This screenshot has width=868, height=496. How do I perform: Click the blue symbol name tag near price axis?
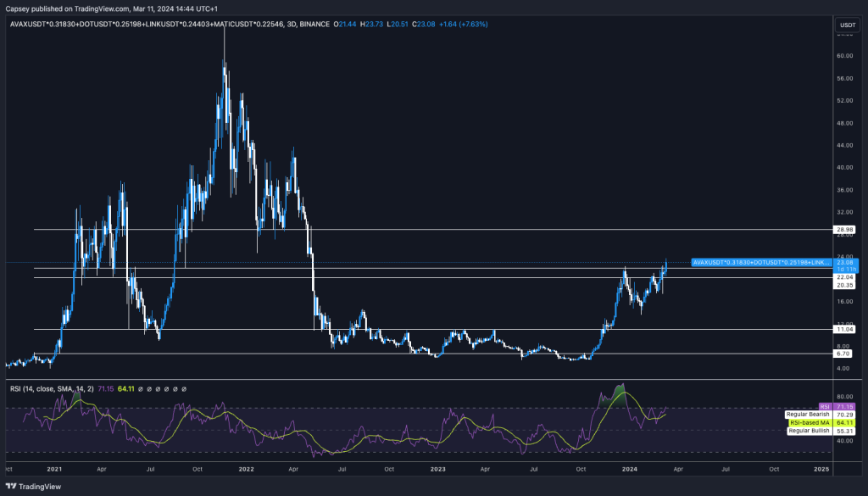pos(762,262)
